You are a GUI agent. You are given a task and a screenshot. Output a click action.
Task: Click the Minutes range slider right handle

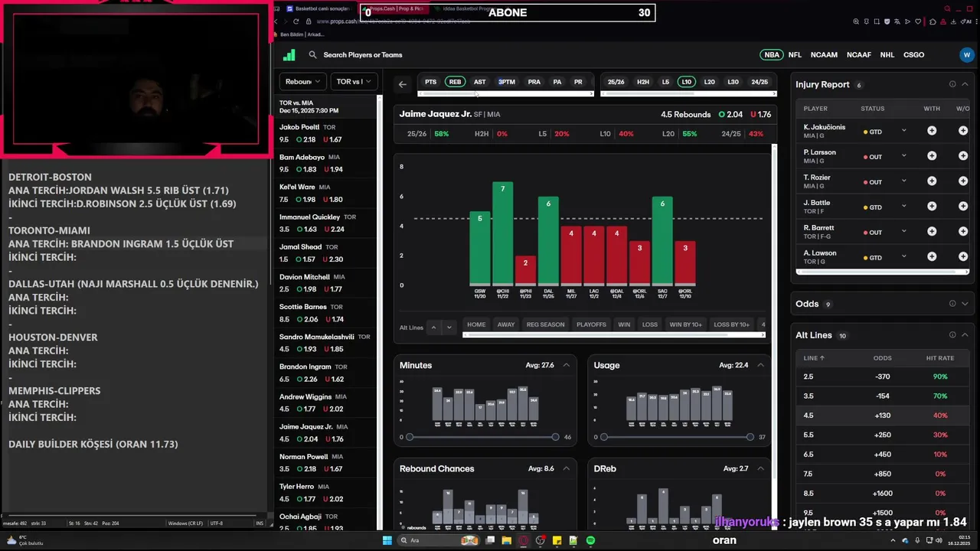pyautogui.click(x=555, y=437)
